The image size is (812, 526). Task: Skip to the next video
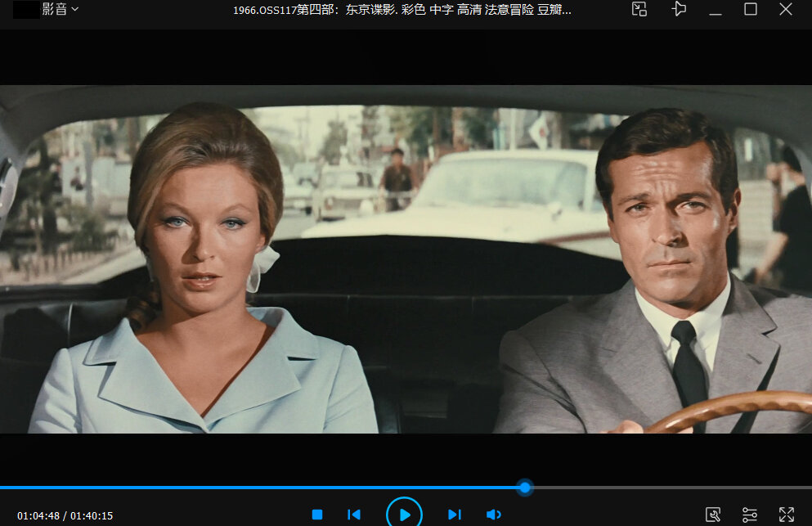[454, 515]
